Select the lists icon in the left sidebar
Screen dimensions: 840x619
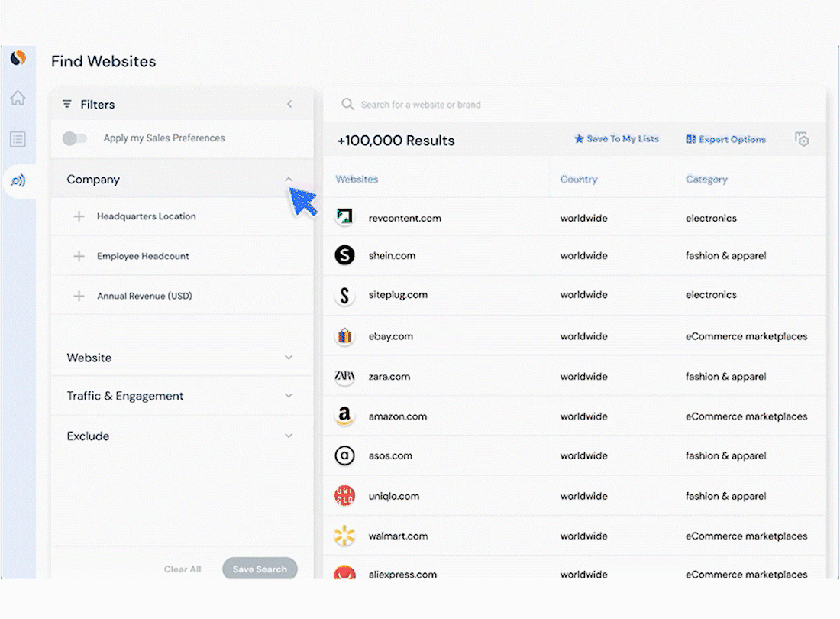point(17,139)
